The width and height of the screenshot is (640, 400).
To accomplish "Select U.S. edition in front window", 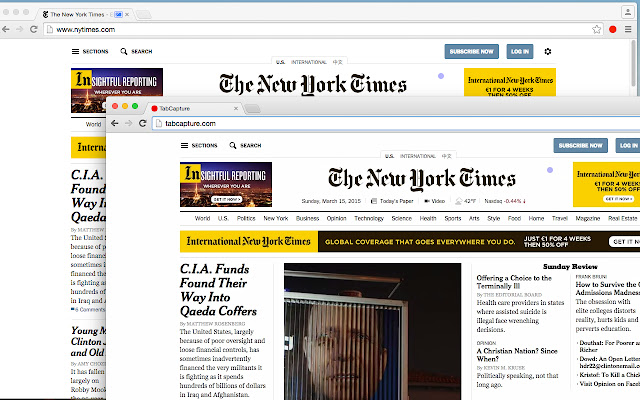I will point(389,156).
